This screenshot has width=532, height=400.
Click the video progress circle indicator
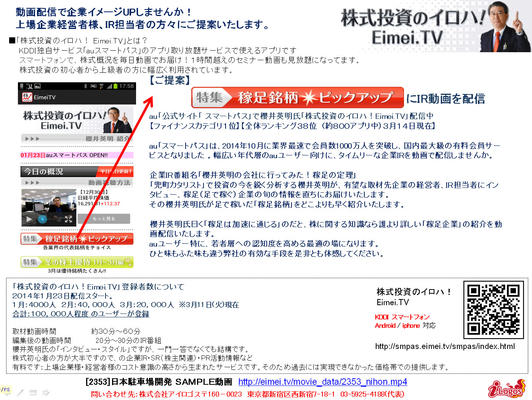(x=43, y=219)
